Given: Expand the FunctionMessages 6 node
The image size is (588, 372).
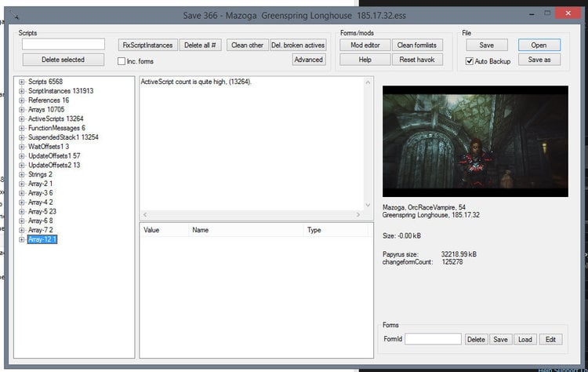Looking at the screenshot, I should (x=22, y=128).
